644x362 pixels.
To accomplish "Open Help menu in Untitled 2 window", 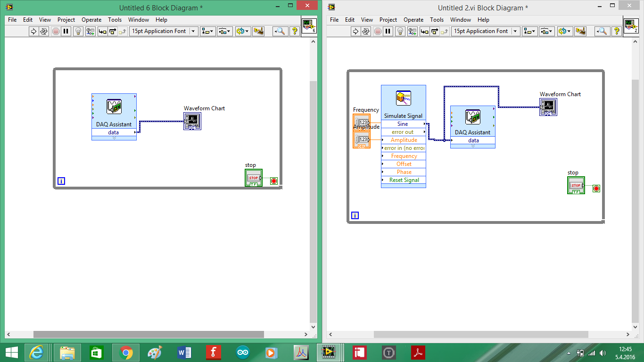I will [x=483, y=20].
